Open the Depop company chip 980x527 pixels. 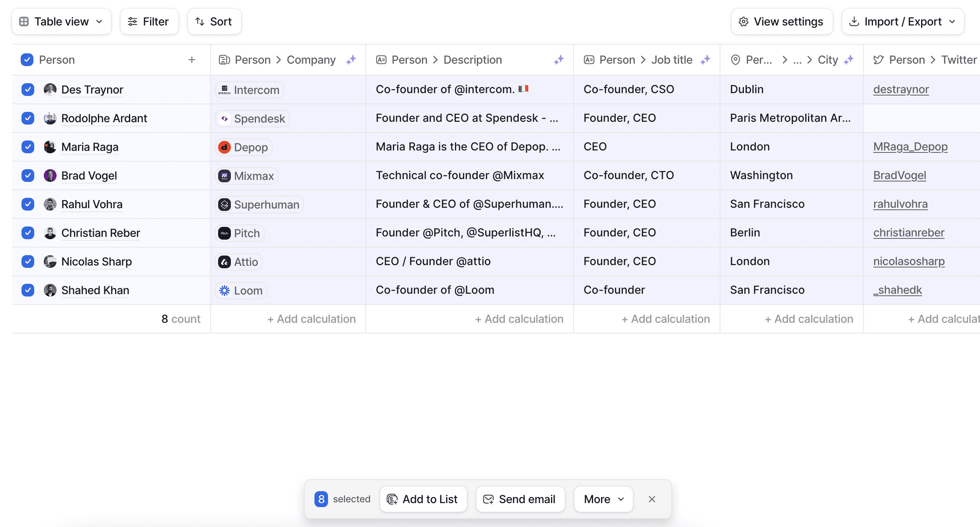[x=244, y=147]
